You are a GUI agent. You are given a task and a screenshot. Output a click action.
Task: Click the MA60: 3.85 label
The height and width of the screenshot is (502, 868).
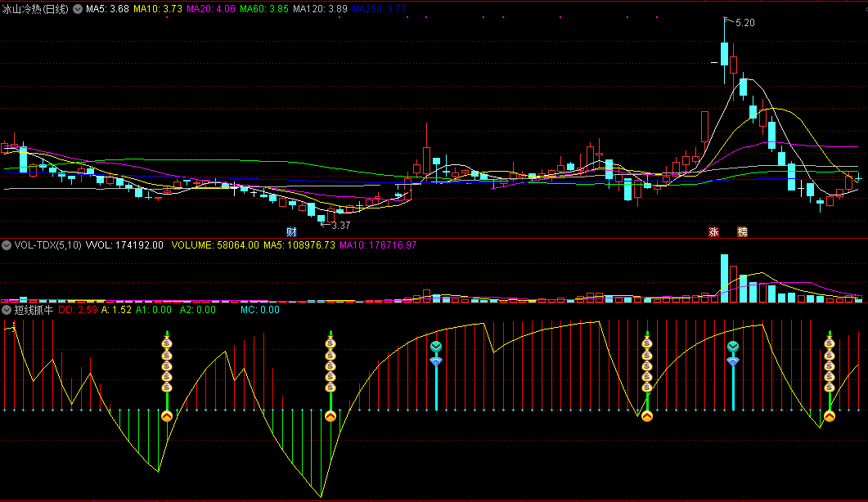(x=264, y=9)
